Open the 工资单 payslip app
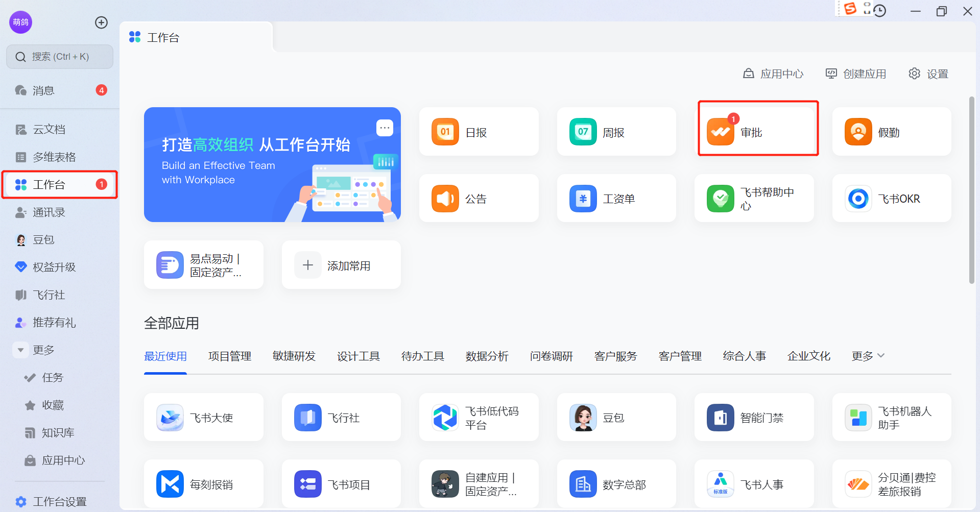980x512 pixels. click(x=616, y=198)
